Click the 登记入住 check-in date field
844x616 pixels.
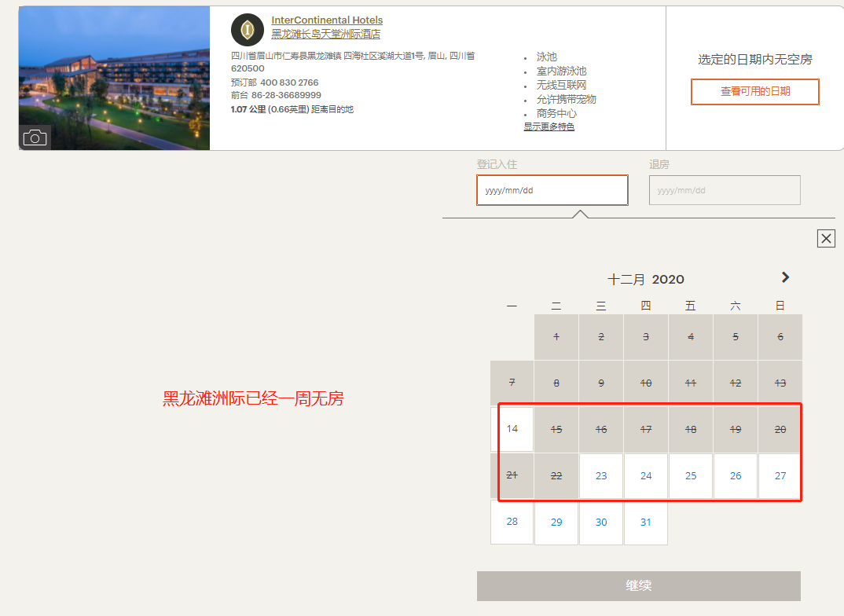point(552,190)
